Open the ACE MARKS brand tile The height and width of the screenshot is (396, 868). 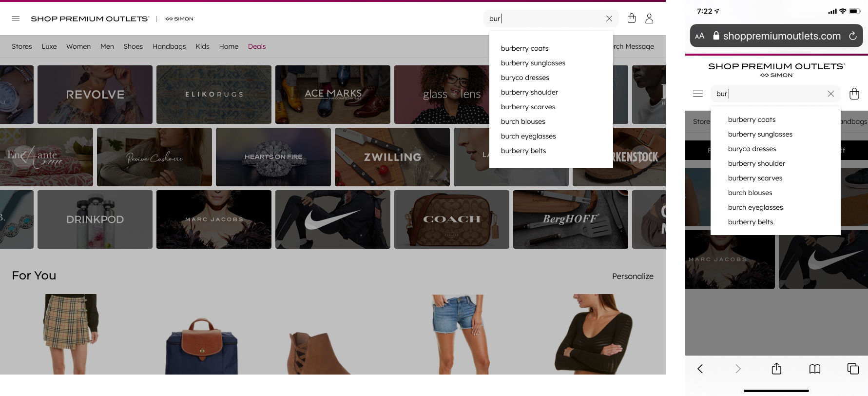click(333, 95)
